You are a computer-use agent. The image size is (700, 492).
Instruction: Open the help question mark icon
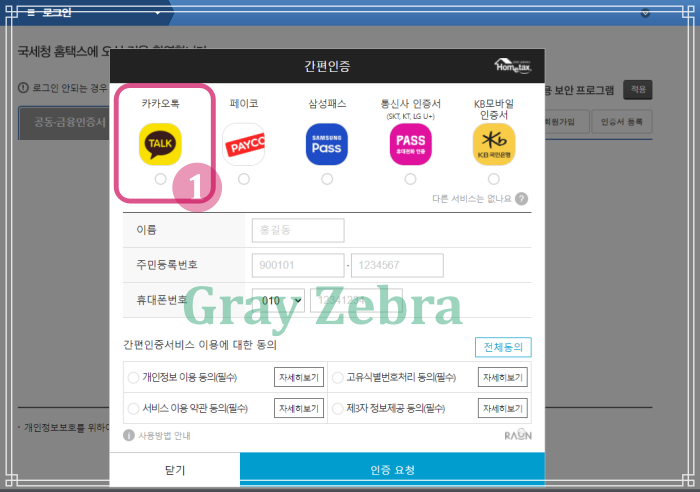pyautogui.click(x=521, y=199)
